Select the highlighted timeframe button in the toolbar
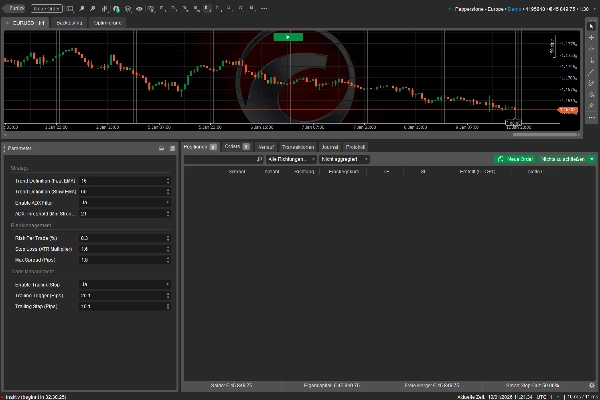This screenshot has height=400, width=600. (x=207, y=8)
